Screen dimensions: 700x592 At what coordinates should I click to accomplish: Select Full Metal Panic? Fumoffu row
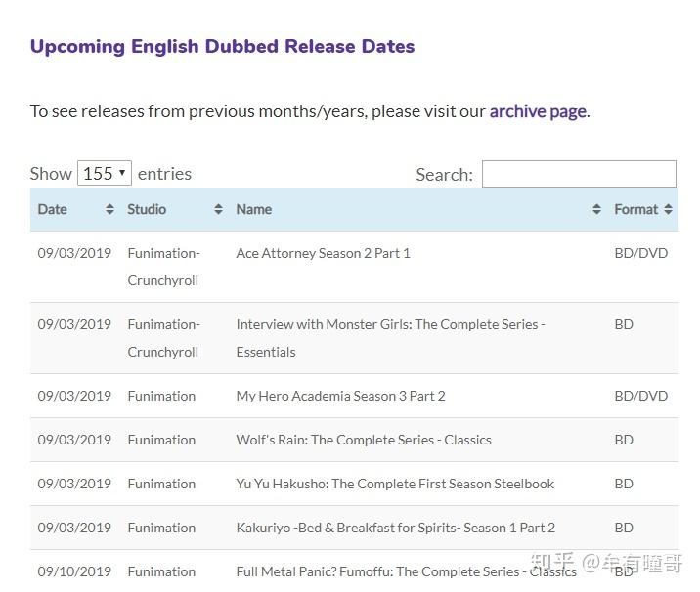(x=391, y=571)
